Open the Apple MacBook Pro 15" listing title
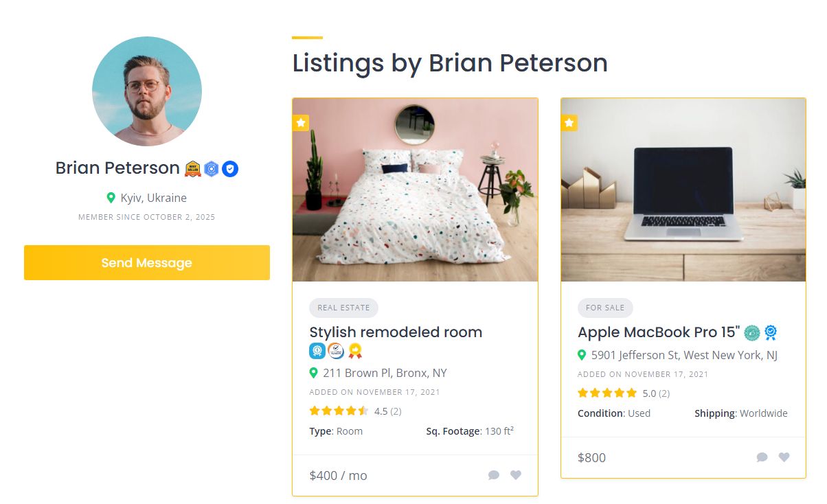Screen dimensions: 827x504 (659, 332)
